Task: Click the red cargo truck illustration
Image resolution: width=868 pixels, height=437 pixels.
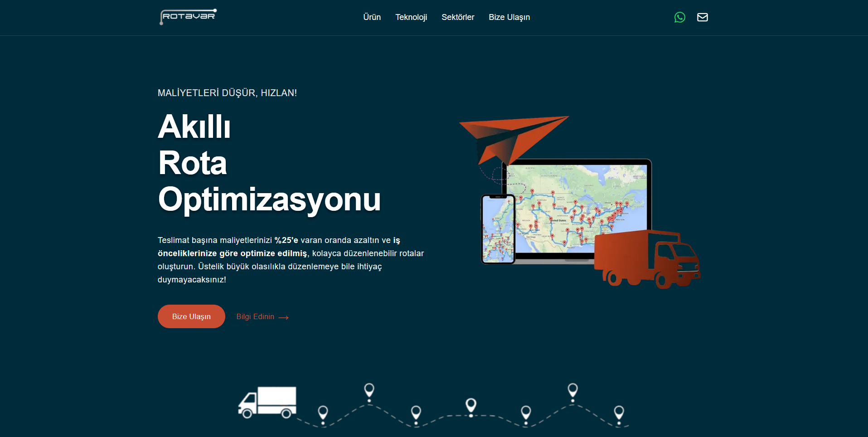Action: (x=647, y=259)
